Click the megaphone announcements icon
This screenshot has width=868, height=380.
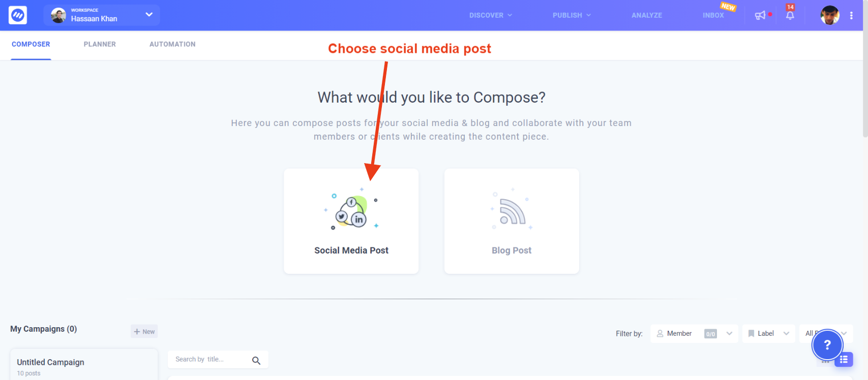point(760,15)
